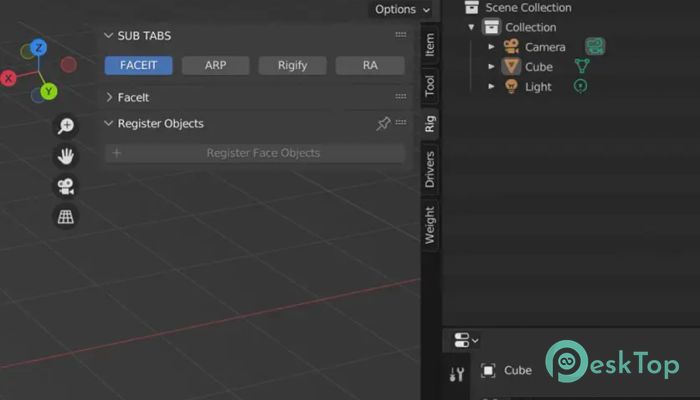Switch to the Tool sidebar tab
The width and height of the screenshot is (700, 400).
pyautogui.click(x=430, y=85)
